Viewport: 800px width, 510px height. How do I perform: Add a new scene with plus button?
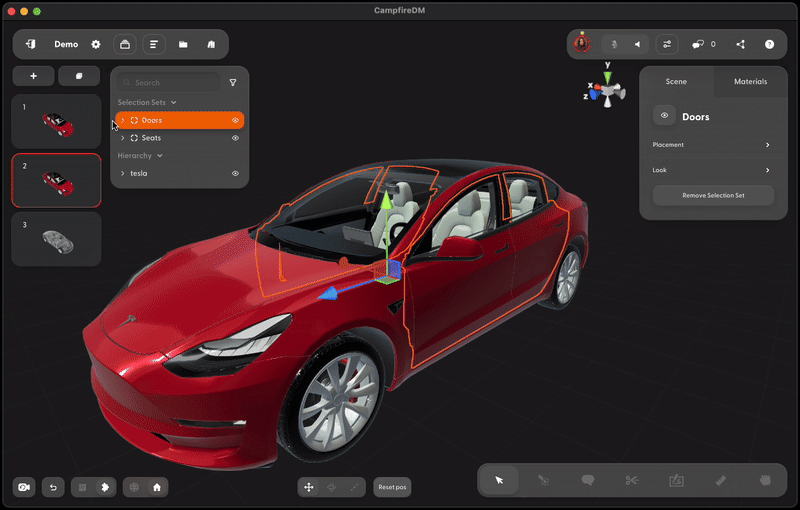(x=34, y=76)
